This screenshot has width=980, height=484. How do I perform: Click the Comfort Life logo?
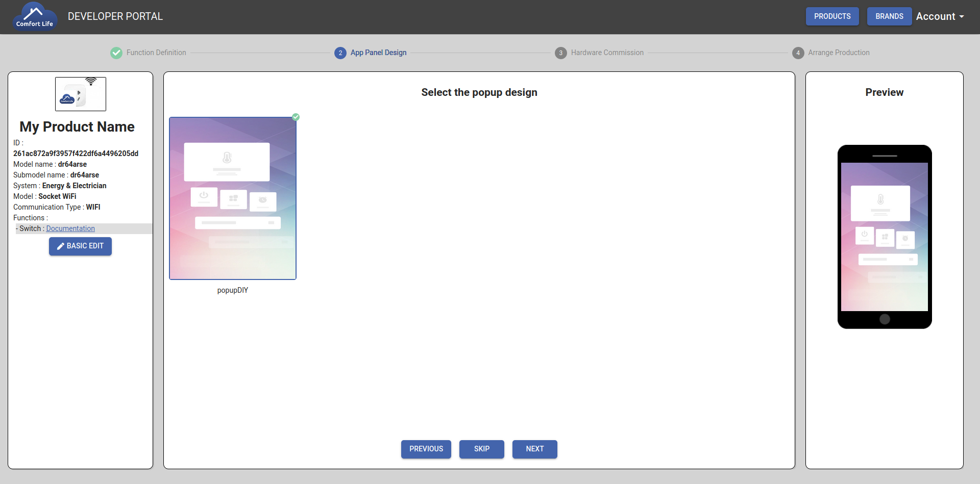click(x=34, y=17)
